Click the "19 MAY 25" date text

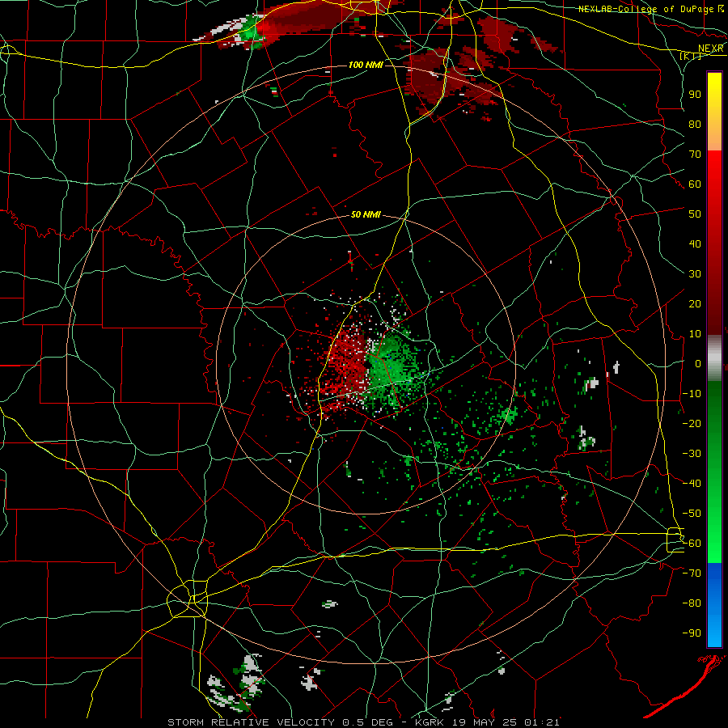click(x=484, y=722)
